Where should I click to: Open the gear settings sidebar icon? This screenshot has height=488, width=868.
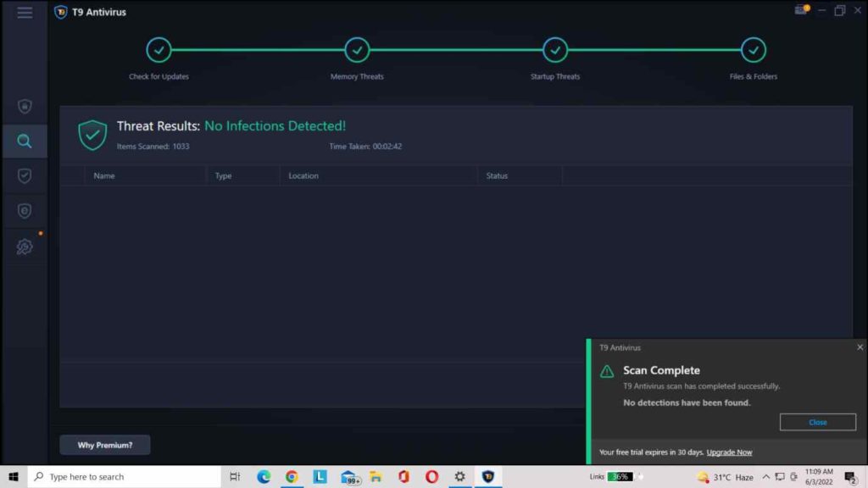25,247
